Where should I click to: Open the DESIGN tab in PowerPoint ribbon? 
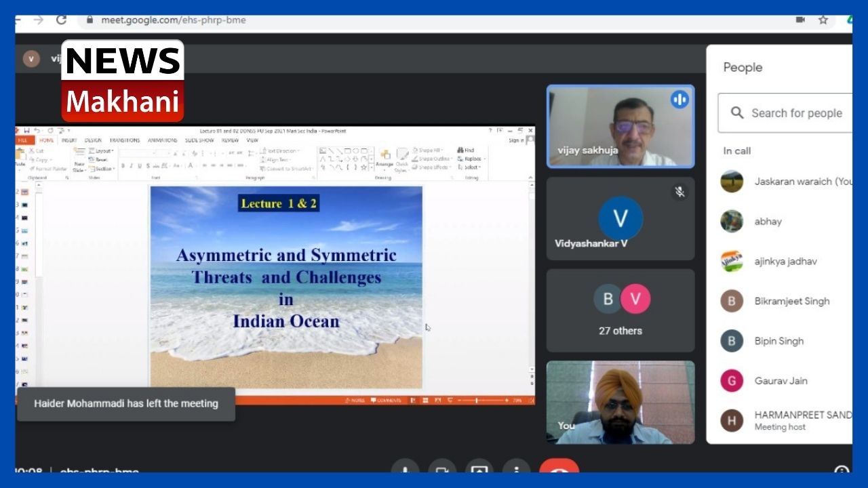tap(93, 140)
